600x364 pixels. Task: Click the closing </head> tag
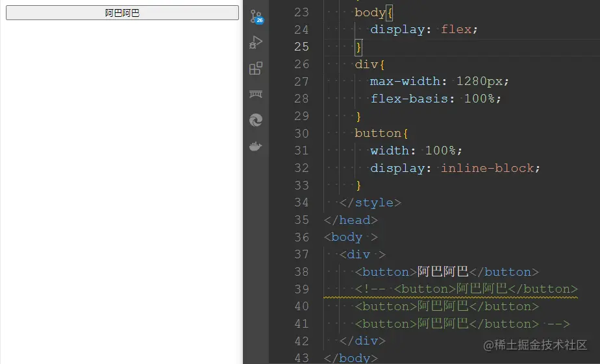click(x=351, y=220)
